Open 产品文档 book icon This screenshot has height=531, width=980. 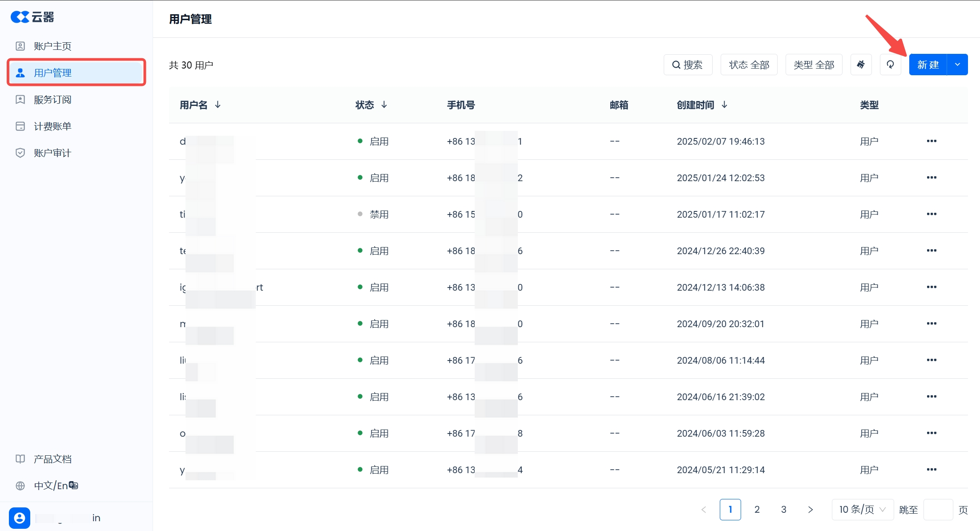[20, 459]
